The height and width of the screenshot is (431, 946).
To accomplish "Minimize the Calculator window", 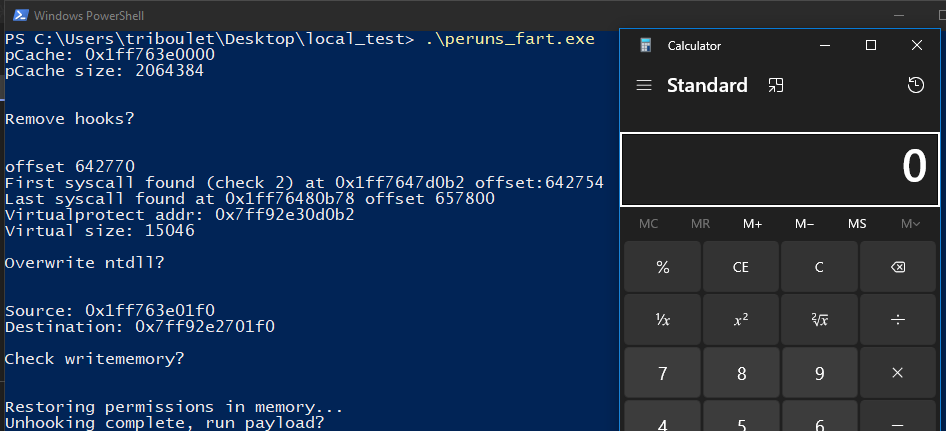I will (x=824, y=45).
